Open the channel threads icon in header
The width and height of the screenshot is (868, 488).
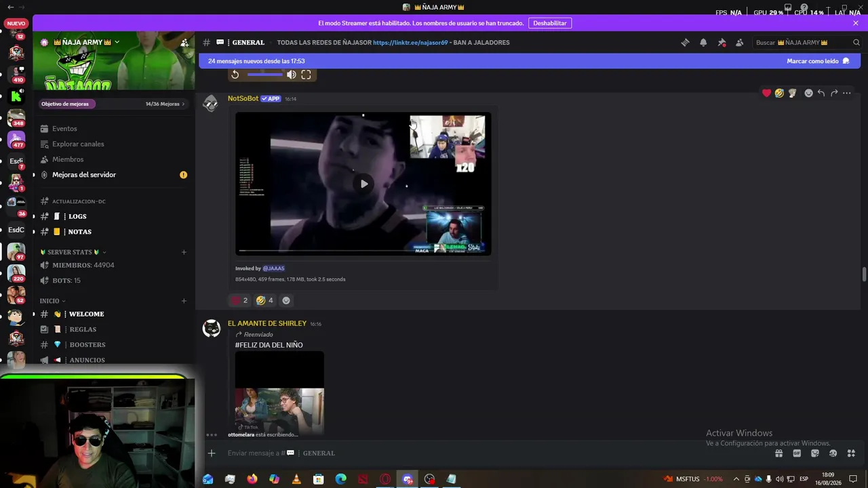coord(685,42)
